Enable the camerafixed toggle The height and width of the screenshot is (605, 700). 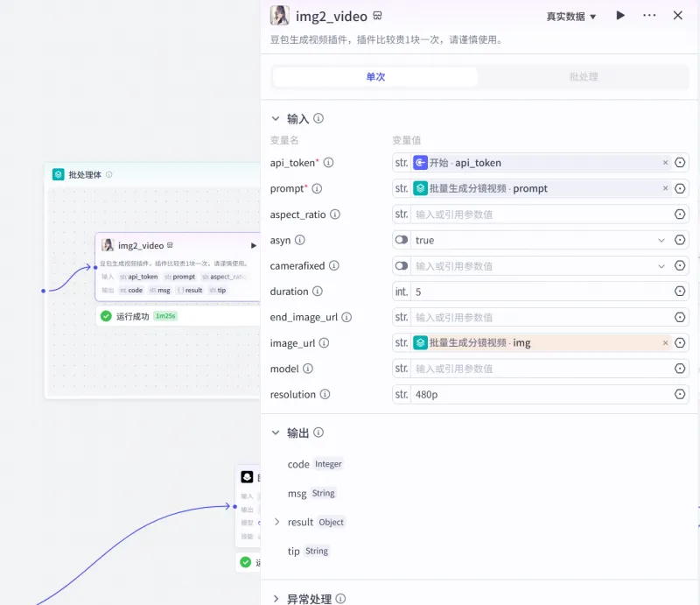point(401,264)
